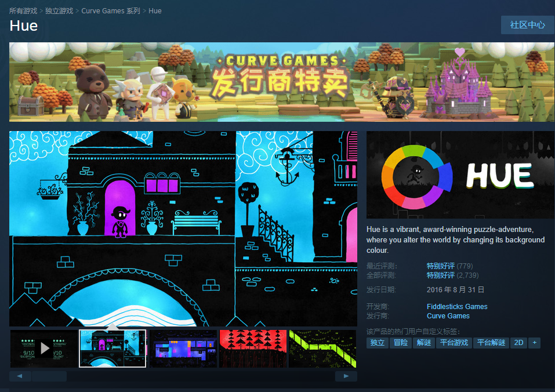Image resolution: width=555 pixels, height=392 pixels.
Task: Click the release date 2016 年 8 月 31 日
Action: (x=455, y=290)
